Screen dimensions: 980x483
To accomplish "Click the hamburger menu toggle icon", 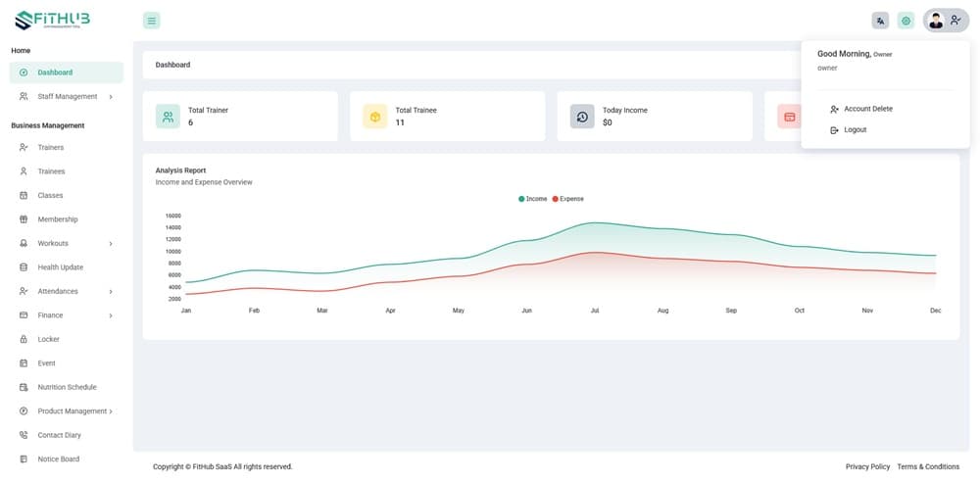I will point(151,21).
